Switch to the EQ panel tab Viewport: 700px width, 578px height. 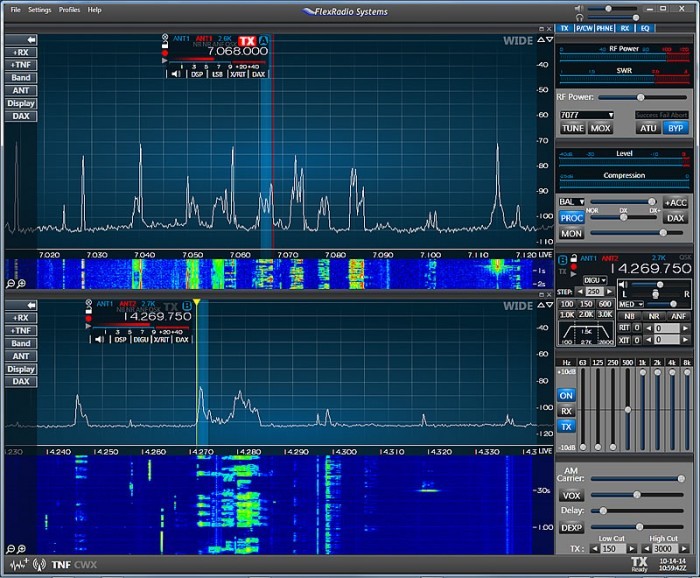coord(645,28)
